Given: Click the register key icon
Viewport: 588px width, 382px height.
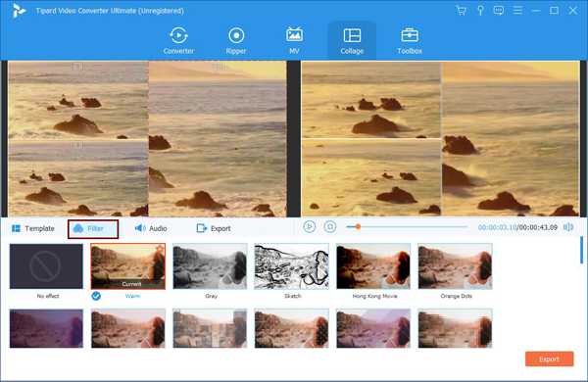Looking at the screenshot, I should click(480, 11).
